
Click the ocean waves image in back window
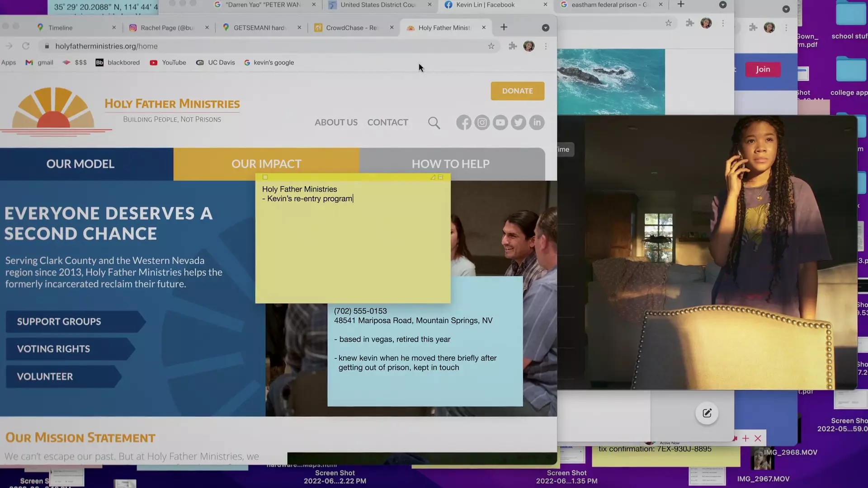[611, 82]
